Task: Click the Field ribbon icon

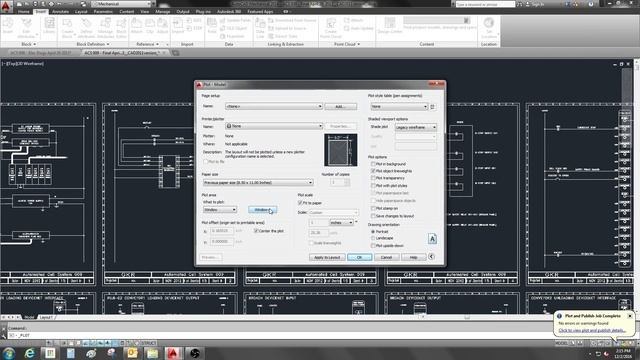Action: 212,25
